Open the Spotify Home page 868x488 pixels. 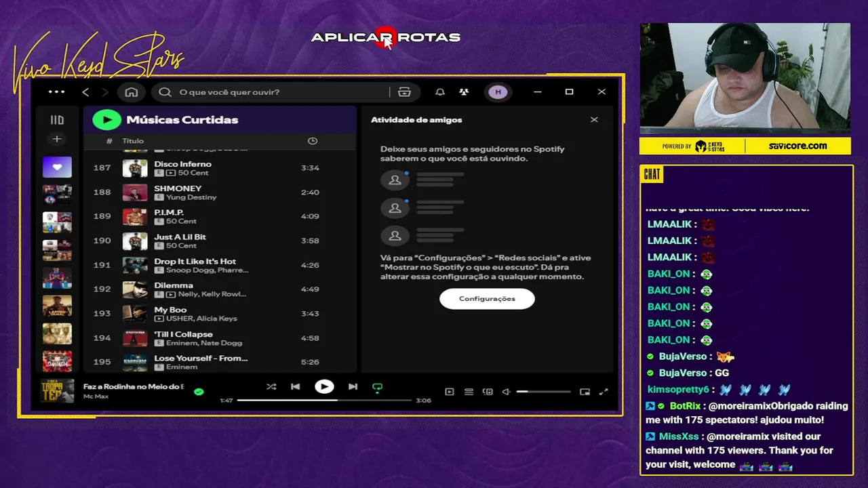132,92
